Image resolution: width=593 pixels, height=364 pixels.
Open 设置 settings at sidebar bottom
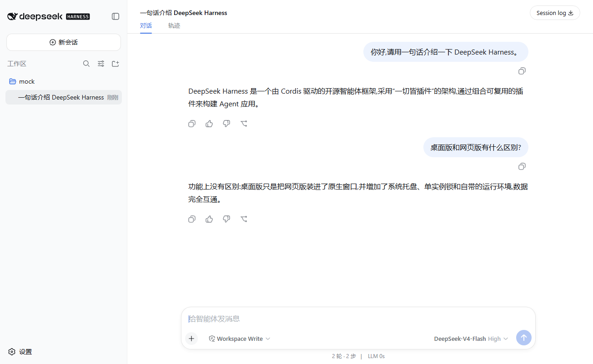click(20, 352)
